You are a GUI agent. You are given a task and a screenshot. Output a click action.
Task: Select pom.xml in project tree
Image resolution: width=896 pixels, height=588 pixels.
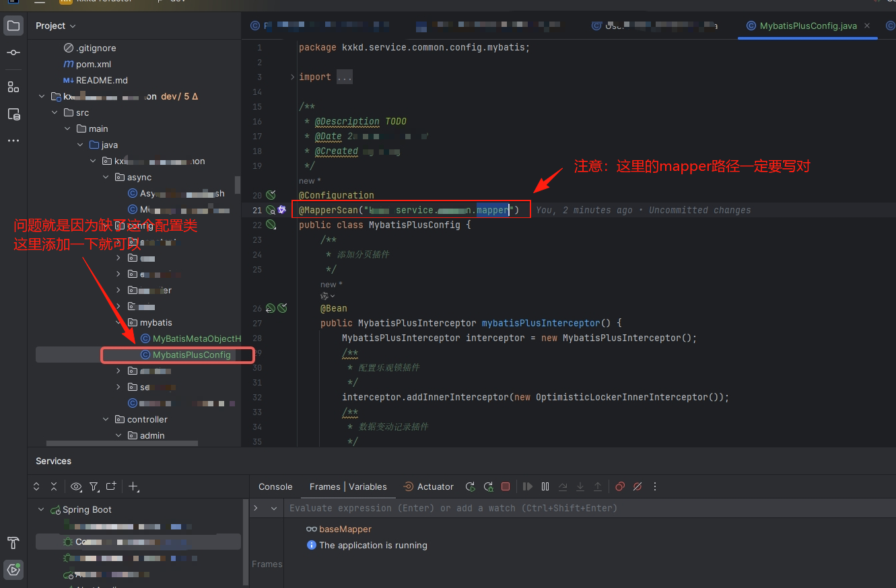88,64
